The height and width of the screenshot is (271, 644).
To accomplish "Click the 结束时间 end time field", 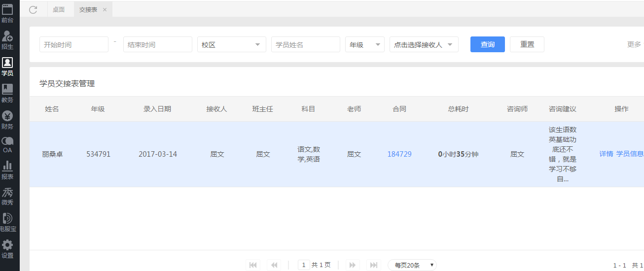I will pyautogui.click(x=158, y=44).
